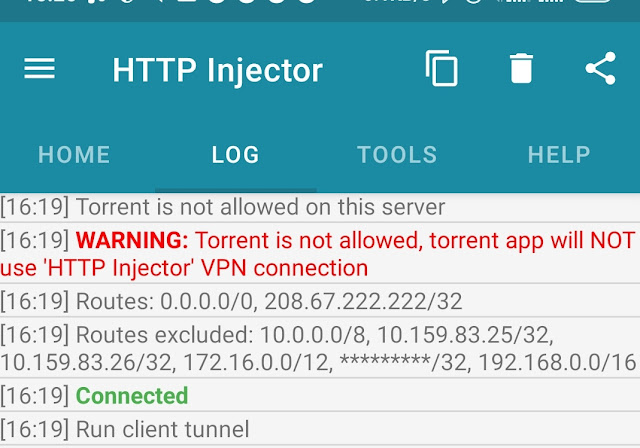The width and height of the screenshot is (640, 448).
Task: Go to the HELP tab
Action: tap(559, 155)
